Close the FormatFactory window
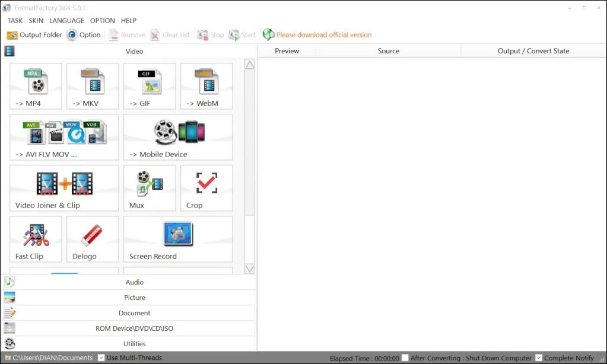 (599, 8)
